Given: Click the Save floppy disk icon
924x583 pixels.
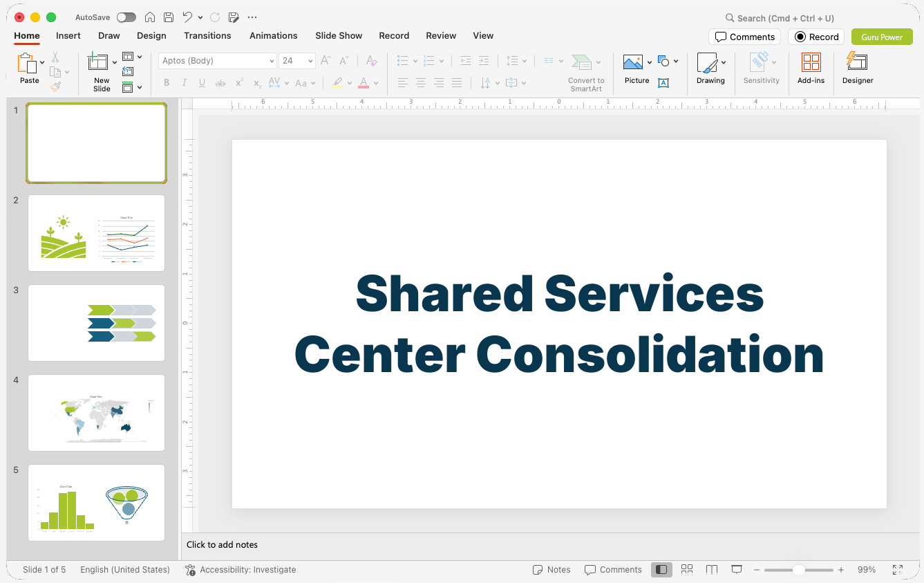Looking at the screenshot, I should (169, 17).
